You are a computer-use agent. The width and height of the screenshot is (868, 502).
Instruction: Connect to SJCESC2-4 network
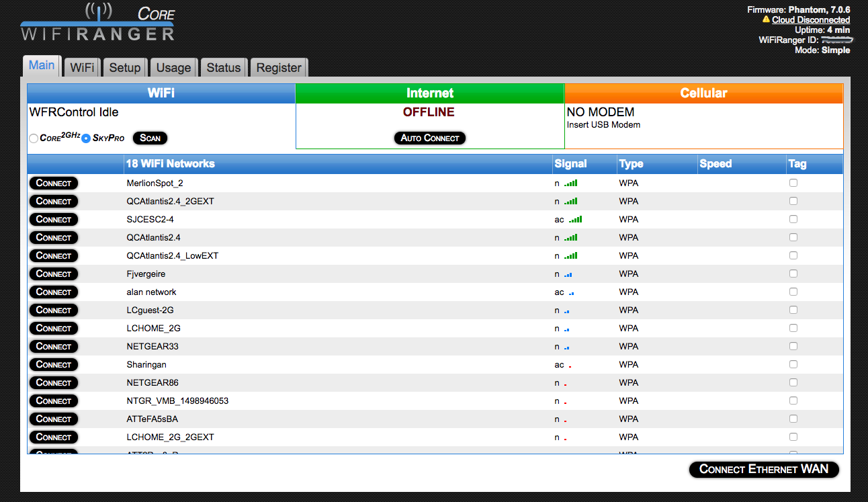click(54, 219)
